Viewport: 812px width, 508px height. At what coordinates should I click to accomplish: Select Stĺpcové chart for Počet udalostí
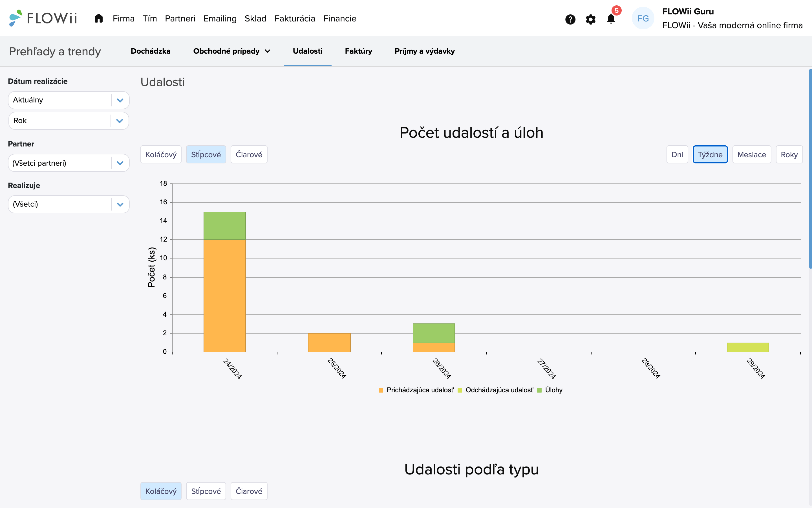click(x=206, y=155)
